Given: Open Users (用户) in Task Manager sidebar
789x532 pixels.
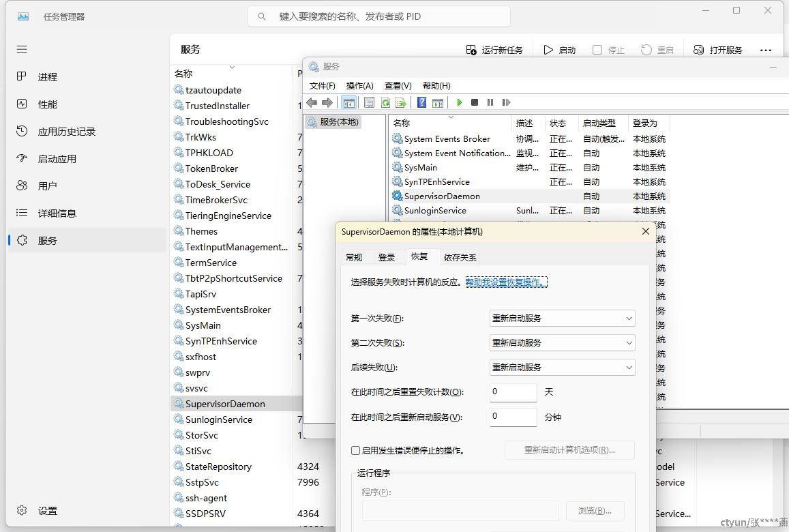Looking at the screenshot, I should [x=87, y=186].
